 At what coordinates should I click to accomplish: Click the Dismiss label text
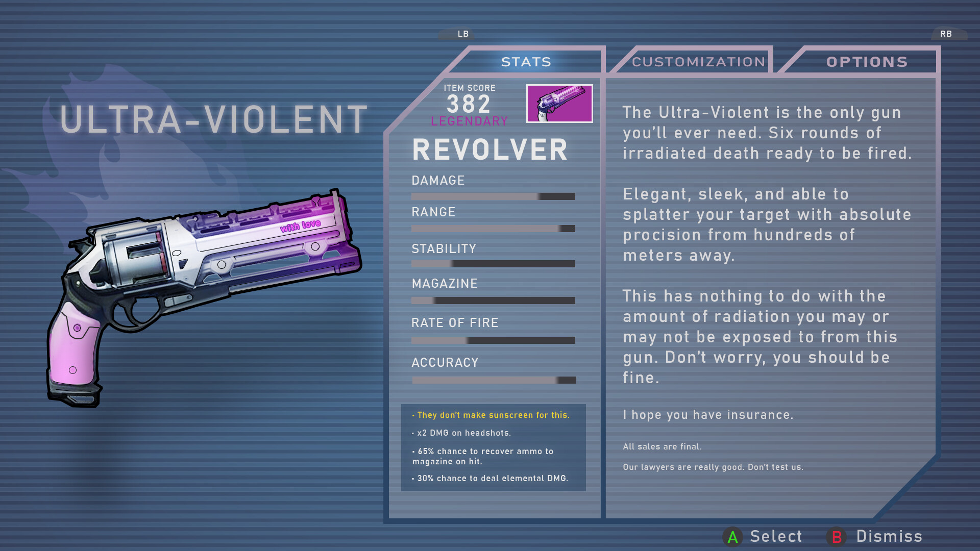click(889, 536)
